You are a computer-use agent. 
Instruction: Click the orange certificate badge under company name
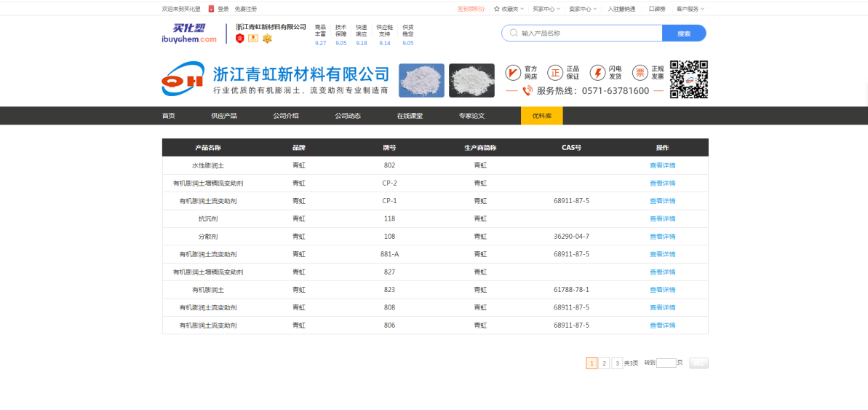(x=253, y=38)
